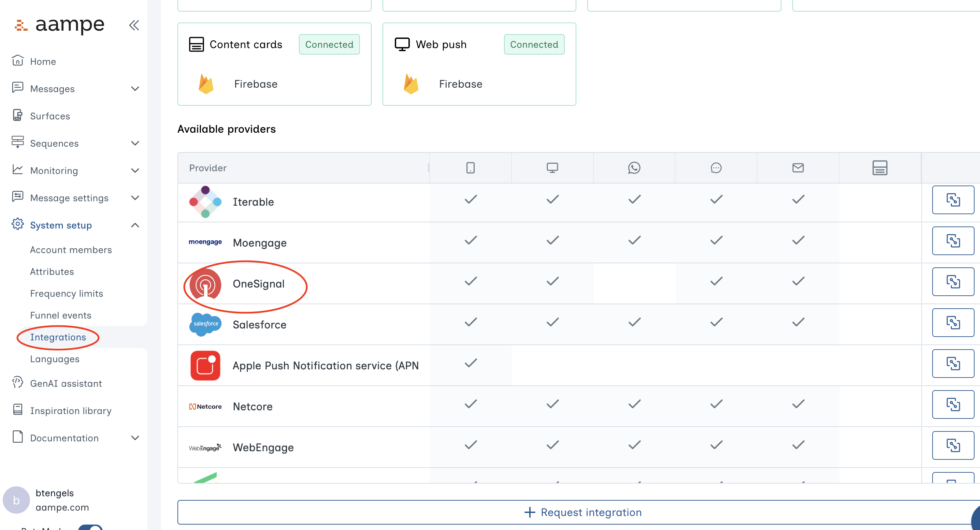Click the email channel column icon

pos(798,167)
